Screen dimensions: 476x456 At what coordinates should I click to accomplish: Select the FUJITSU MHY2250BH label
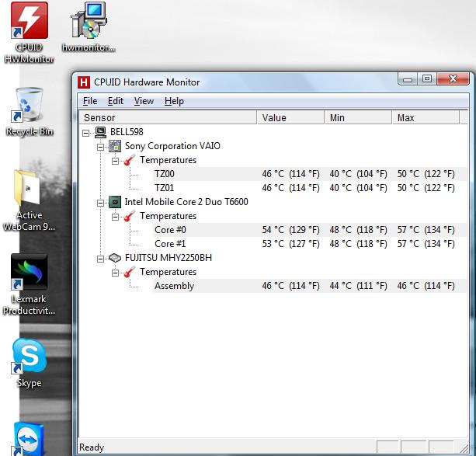[x=169, y=258]
